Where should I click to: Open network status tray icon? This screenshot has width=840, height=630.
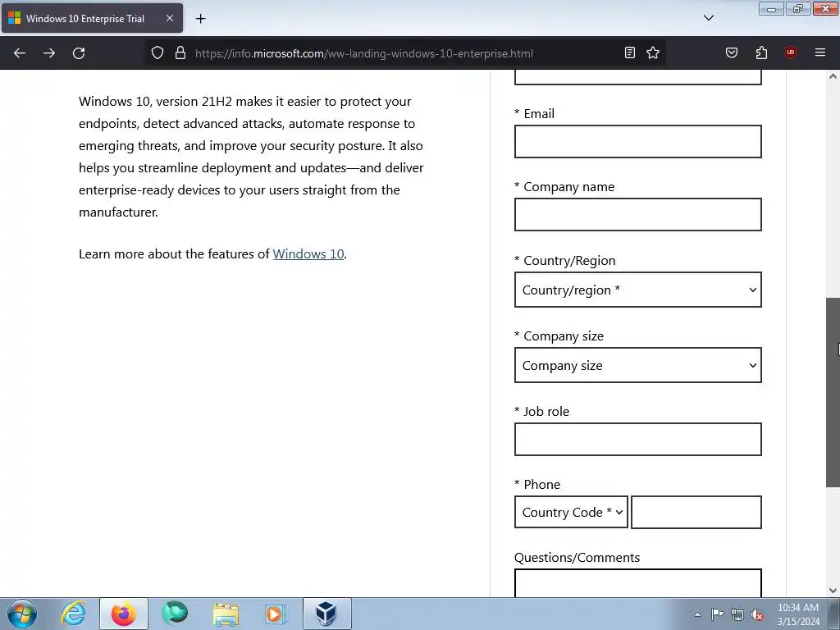(737, 614)
